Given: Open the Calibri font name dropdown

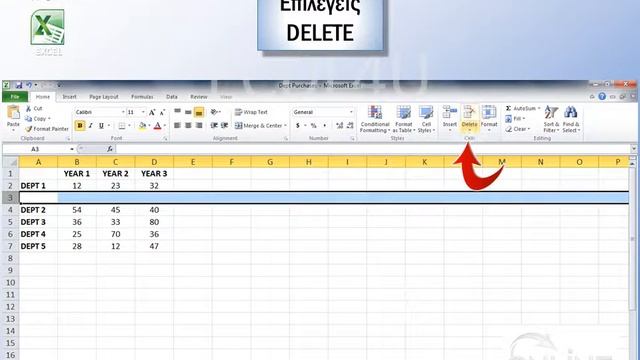Looking at the screenshot, I should (123, 112).
